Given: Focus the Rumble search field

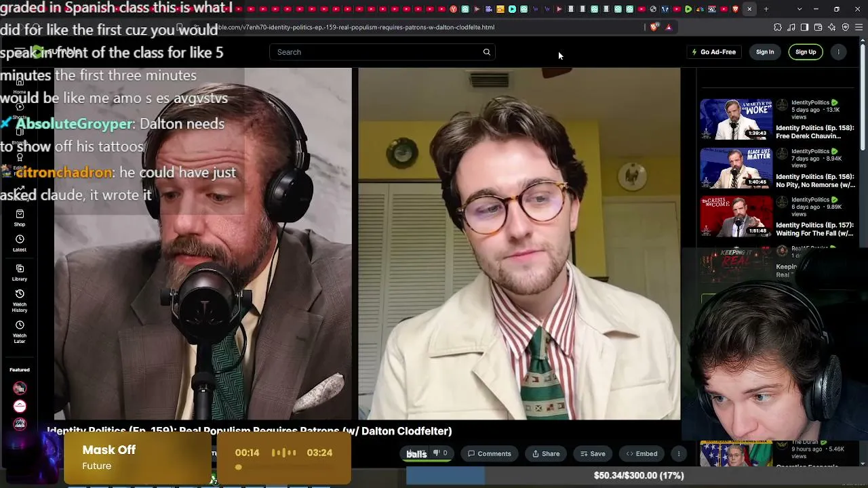Looking at the screenshot, I should [x=382, y=52].
